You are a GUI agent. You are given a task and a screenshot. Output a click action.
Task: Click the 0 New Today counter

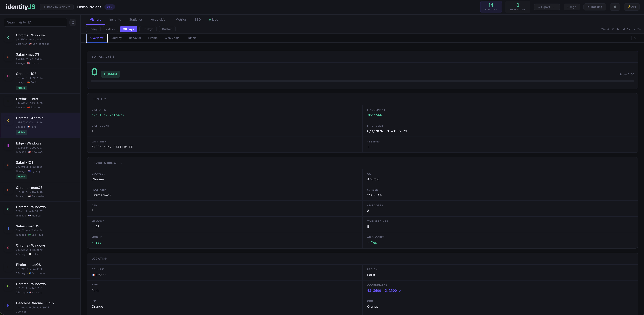(x=518, y=7)
